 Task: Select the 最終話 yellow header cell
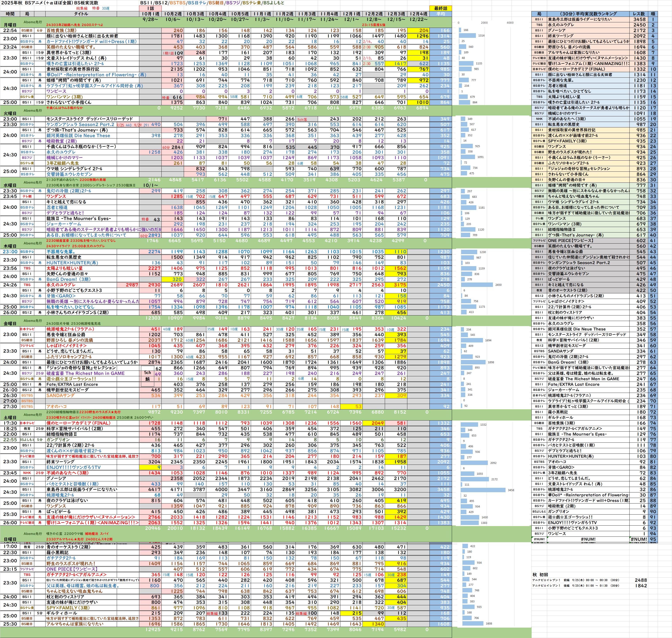tap(440, 8)
